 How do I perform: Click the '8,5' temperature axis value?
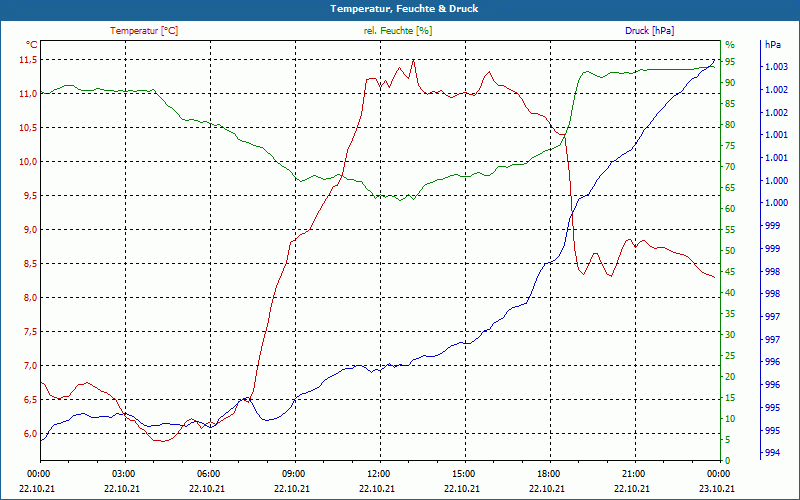click(x=30, y=264)
